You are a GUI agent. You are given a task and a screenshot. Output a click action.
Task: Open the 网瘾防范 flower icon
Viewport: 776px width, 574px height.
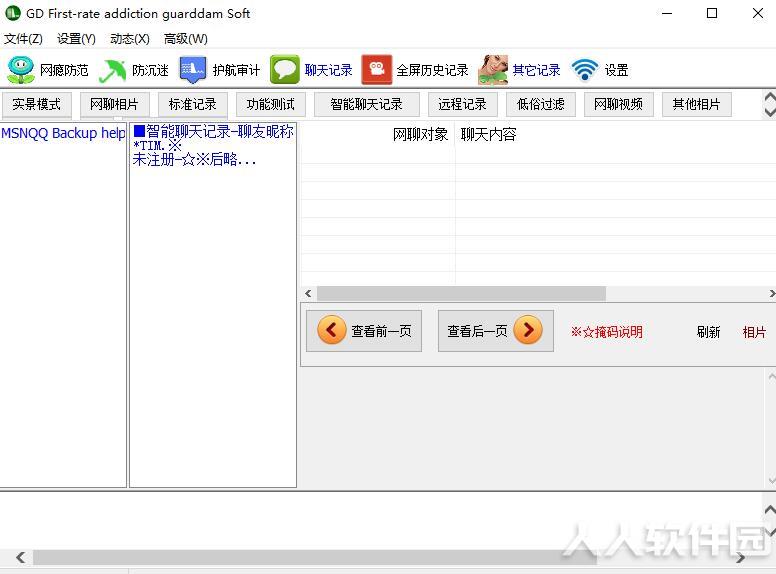tap(21, 70)
